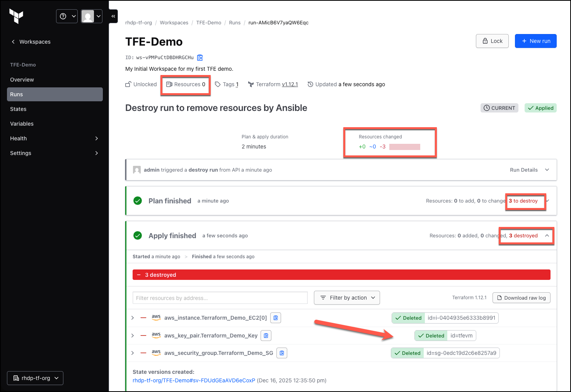Click the red 3 destroyed bar
Viewport: 571px width, 392px height.
click(x=341, y=275)
